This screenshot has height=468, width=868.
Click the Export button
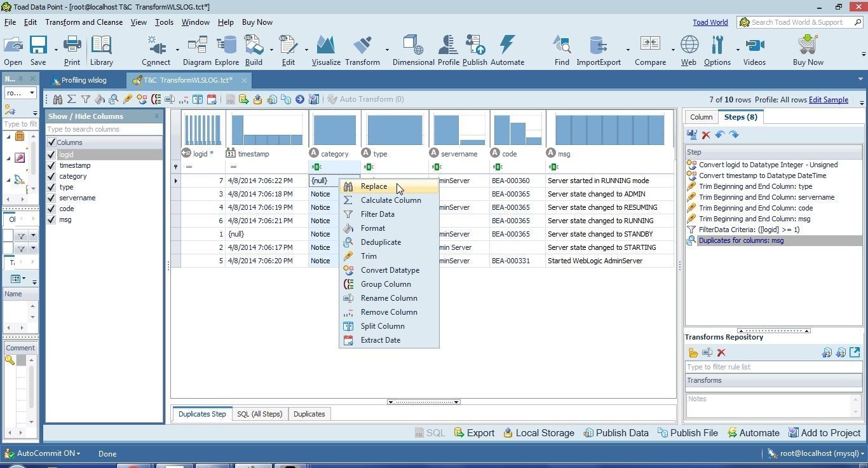474,433
